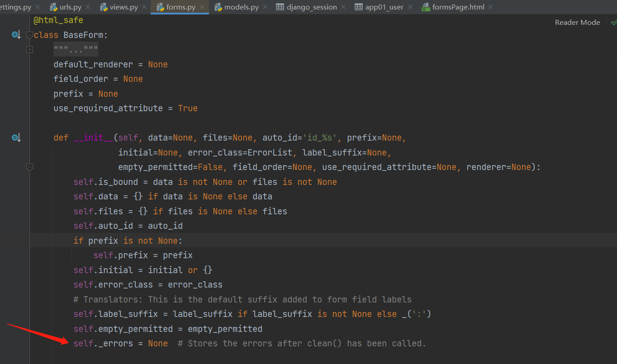This screenshot has width=617, height=364.
Task: Click the use_required_attribute = True line
Action: [125, 108]
